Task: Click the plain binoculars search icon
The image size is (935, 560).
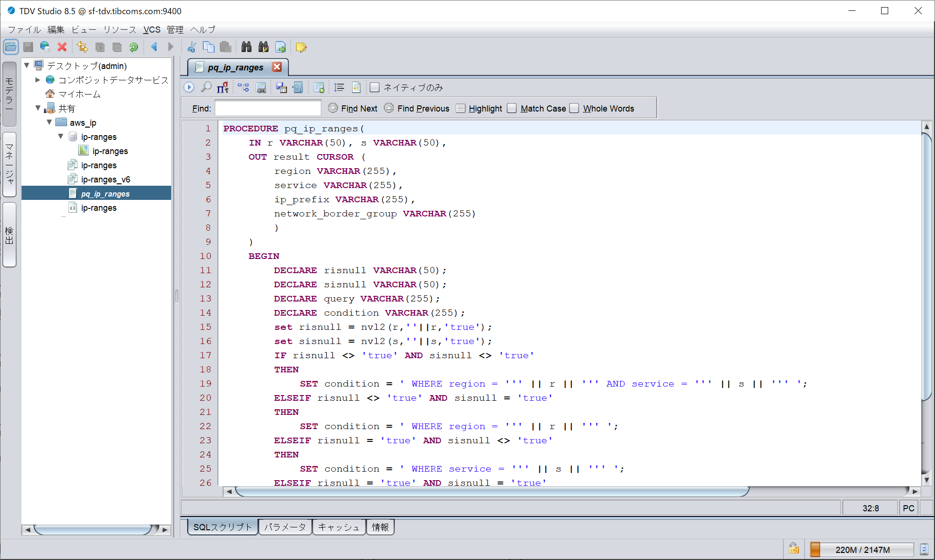Action: [x=246, y=47]
